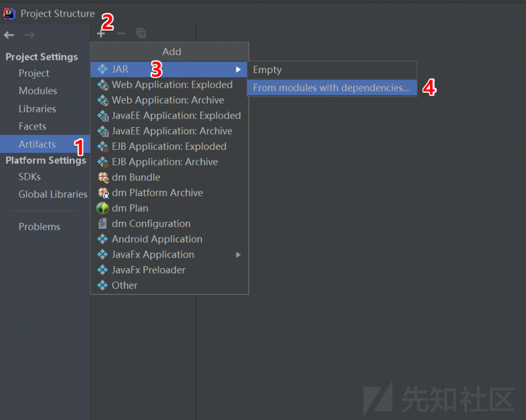Viewport: 526px width, 420px height.
Task: Select Facets in Project Settings
Action: [33, 126]
